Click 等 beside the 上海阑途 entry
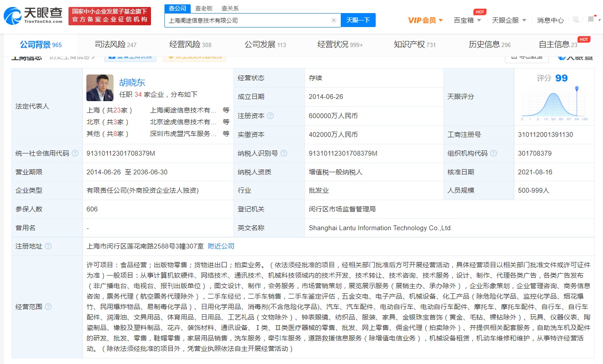This screenshot has width=603, height=364. 226,110
